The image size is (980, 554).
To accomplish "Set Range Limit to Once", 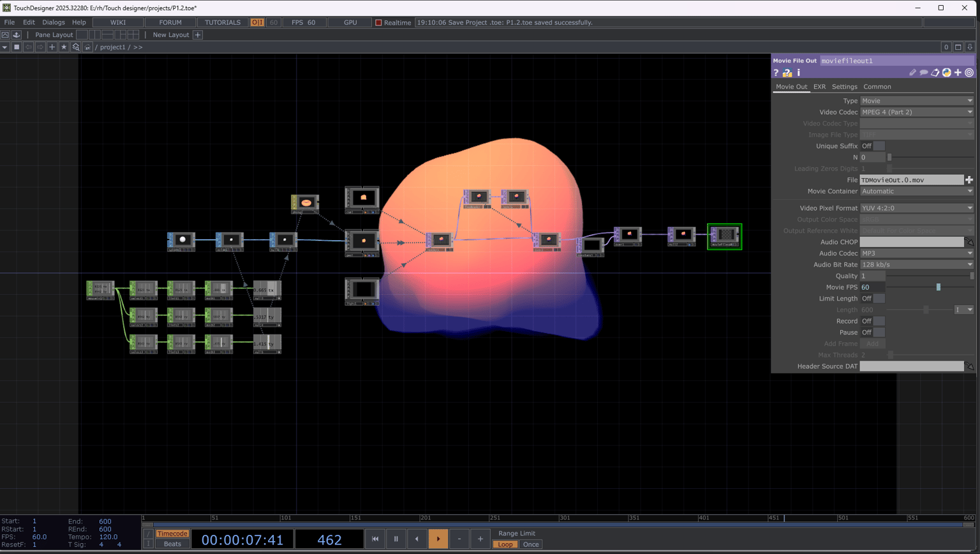I will pyautogui.click(x=531, y=544).
